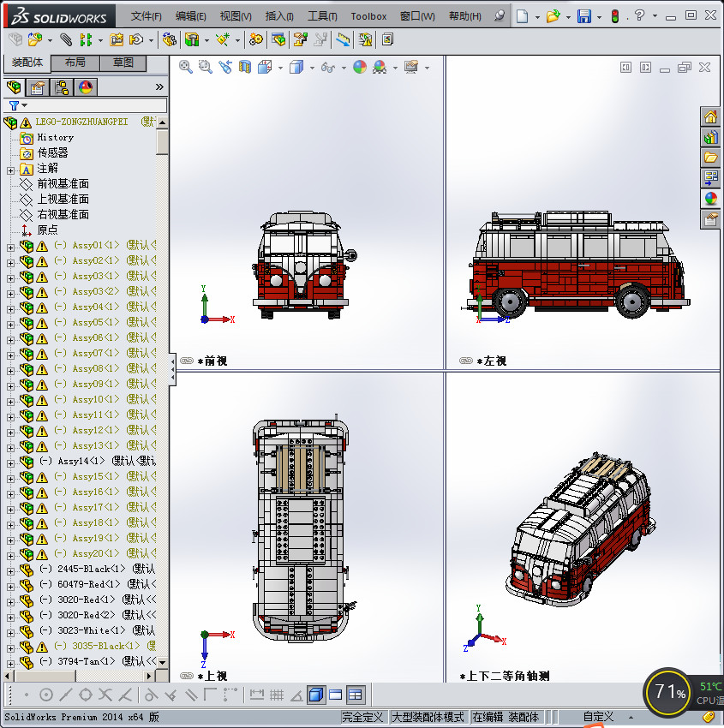This screenshot has height=728, width=724.
Task: Select the History tree item
Action: [x=55, y=137]
